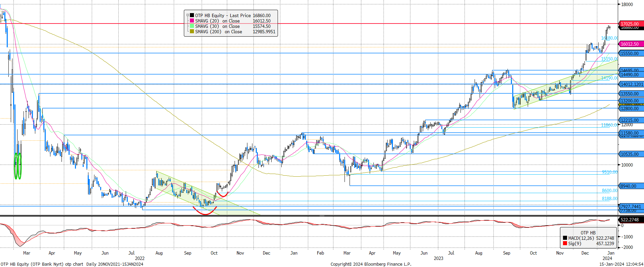Click the red Sig(9) legend swatch
Screen dimensions: 644x267
click(x=565, y=243)
